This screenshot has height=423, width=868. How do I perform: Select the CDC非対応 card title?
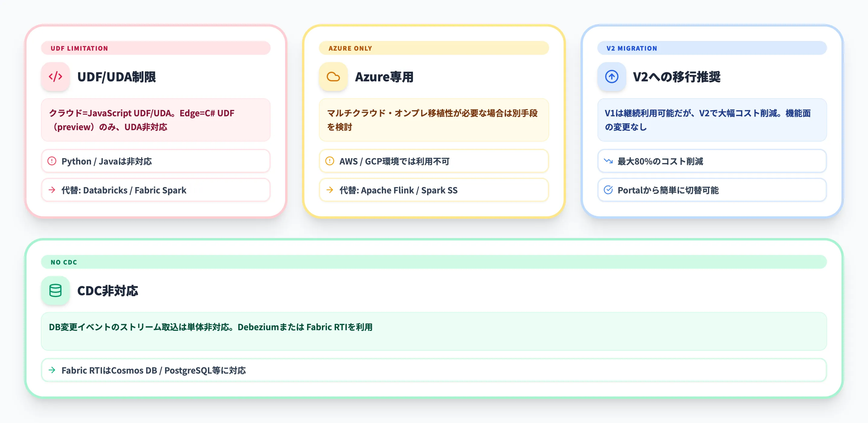pos(108,291)
